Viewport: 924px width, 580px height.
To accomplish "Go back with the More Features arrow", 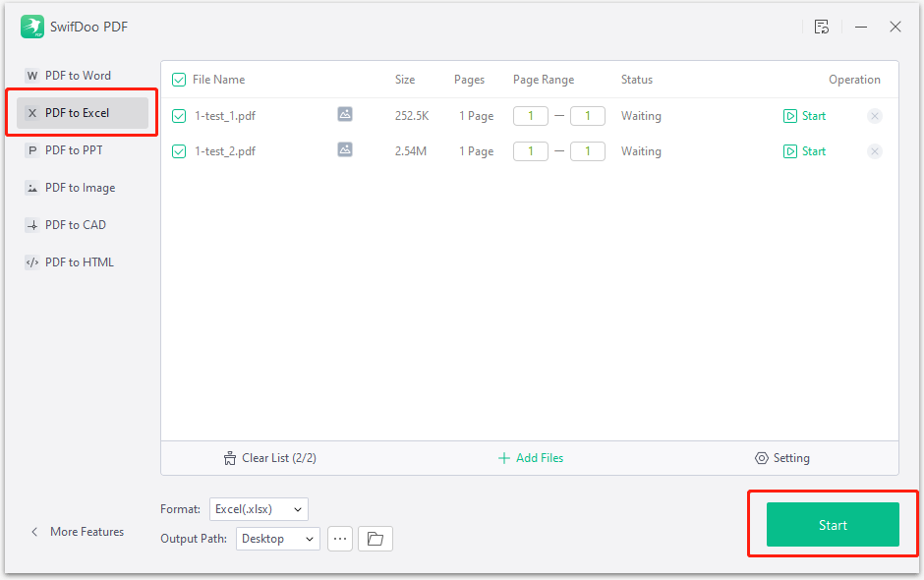I will [x=34, y=532].
